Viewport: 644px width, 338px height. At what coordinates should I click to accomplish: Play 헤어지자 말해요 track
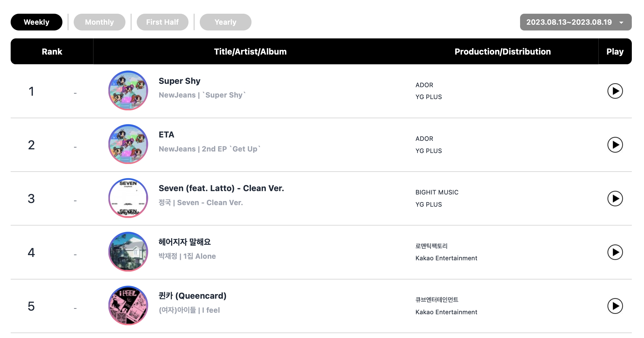coord(615,252)
